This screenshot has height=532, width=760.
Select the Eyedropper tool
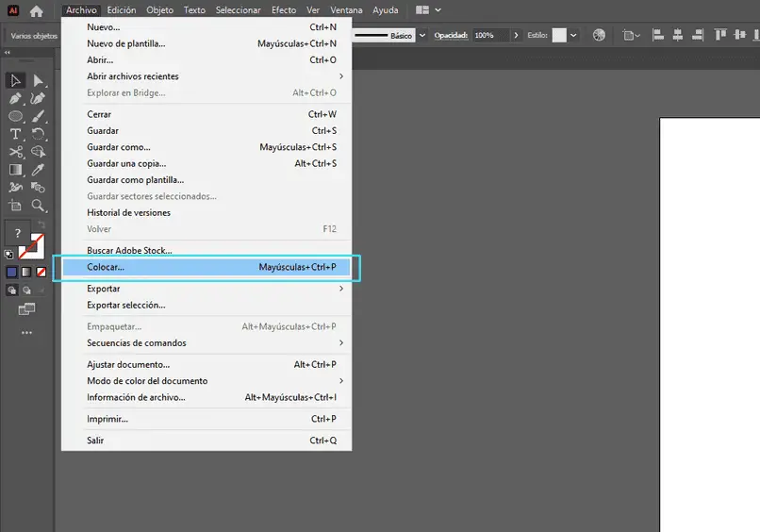(x=38, y=170)
